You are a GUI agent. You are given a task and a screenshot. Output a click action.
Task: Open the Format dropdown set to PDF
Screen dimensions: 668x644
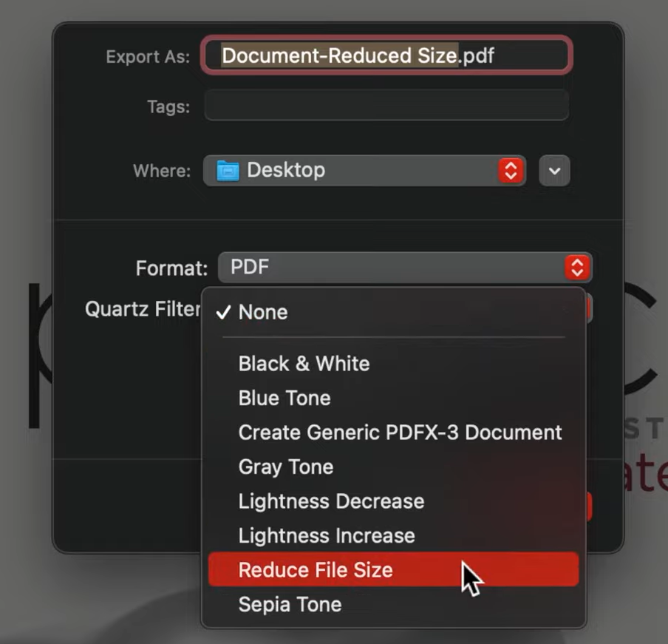pyautogui.click(x=405, y=267)
